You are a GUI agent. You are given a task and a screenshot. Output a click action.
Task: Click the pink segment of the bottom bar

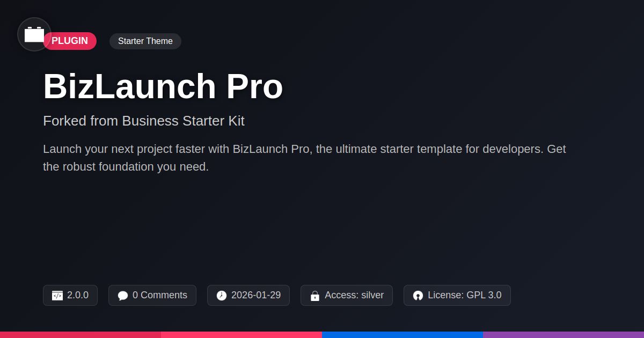[x=241, y=334]
